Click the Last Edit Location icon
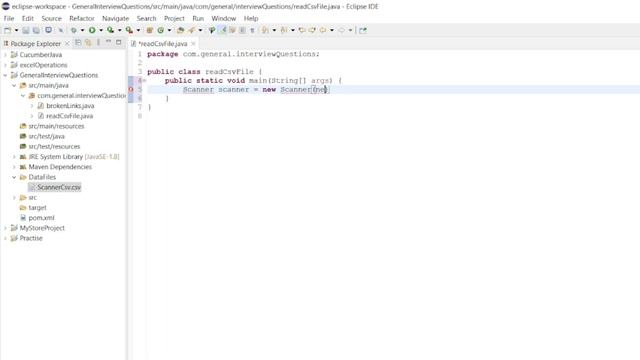 coord(302,30)
